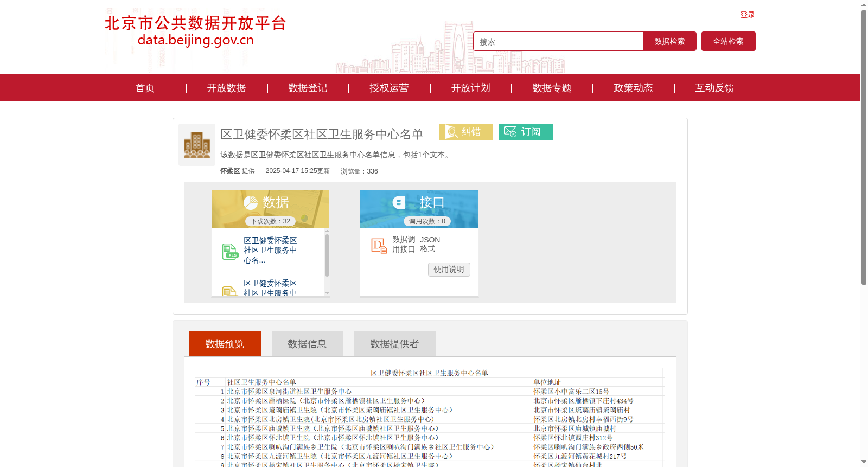The width and height of the screenshot is (868, 467).
Task: Click the title 区卫健委怀柔区社区卫生服务中心名单
Action: click(x=322, y=134)
